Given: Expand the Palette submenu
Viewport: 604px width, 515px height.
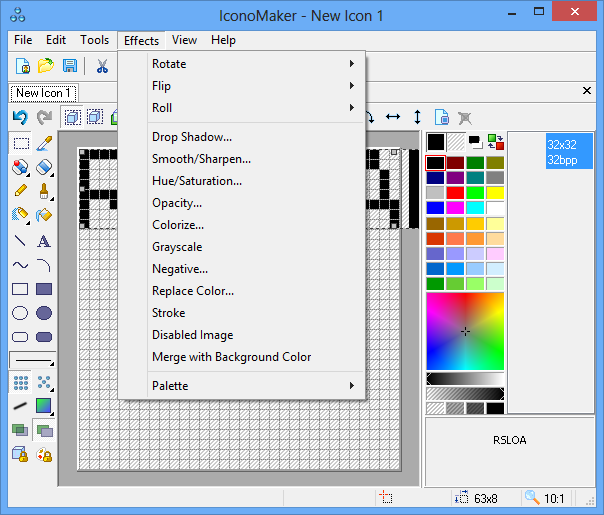Looking at the screenshot, I should (x=242, y=386).
